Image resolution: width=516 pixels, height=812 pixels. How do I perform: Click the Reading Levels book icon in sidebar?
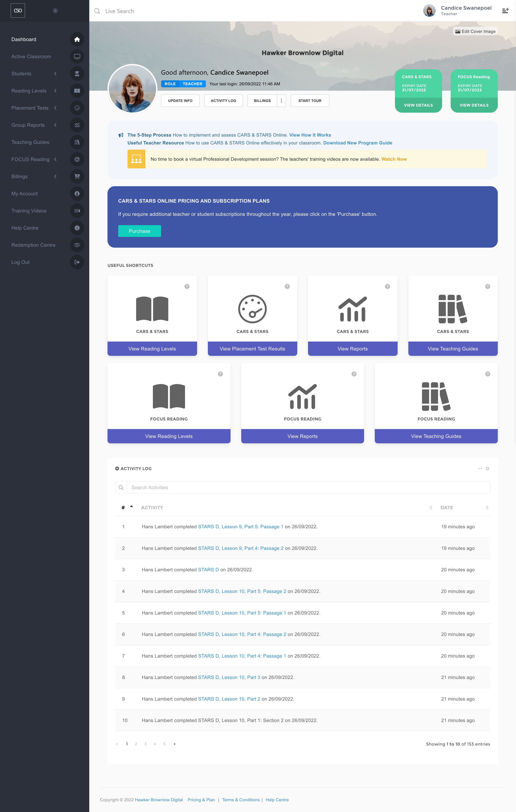(x=77, y=91)
